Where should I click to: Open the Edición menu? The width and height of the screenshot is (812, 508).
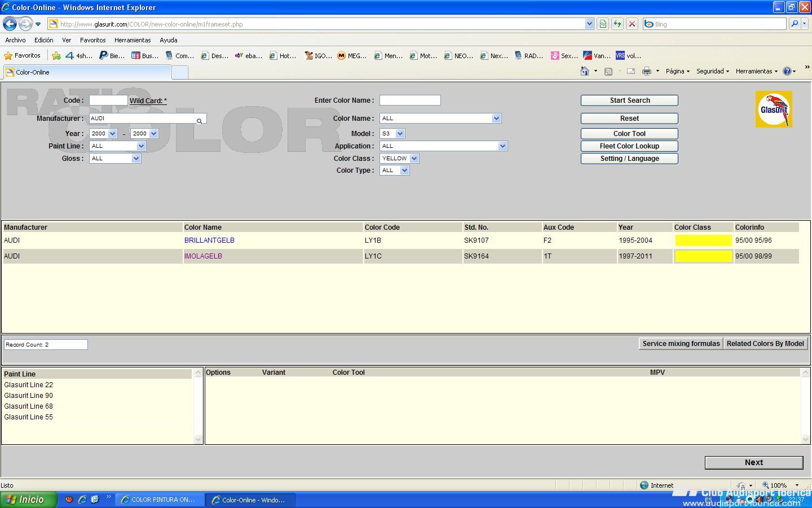43,40
